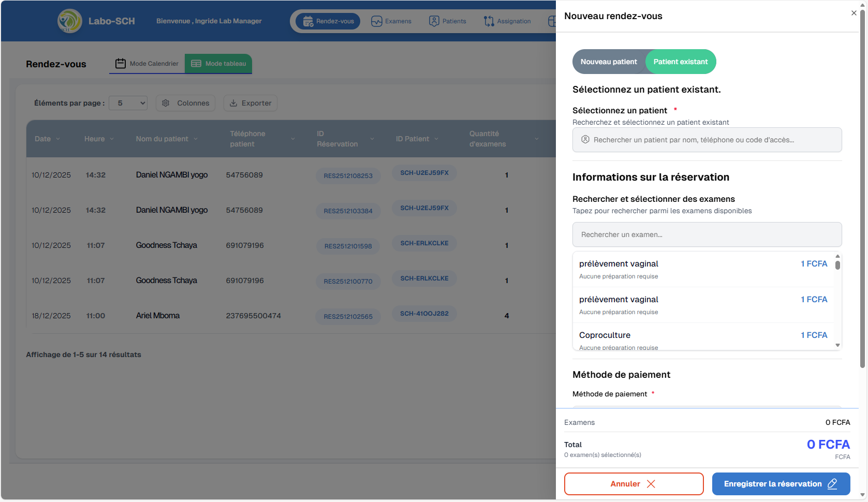Select the Patient existant toggle
The width and height of the screenshot is (868, 502).
point(681,62)
